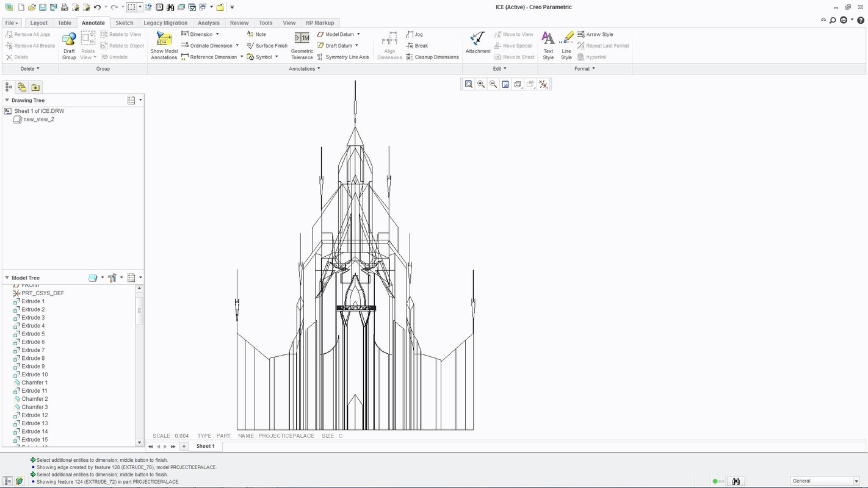Select the Attachment tool
The width and height of the screenshot is (868, 488).
477,39
